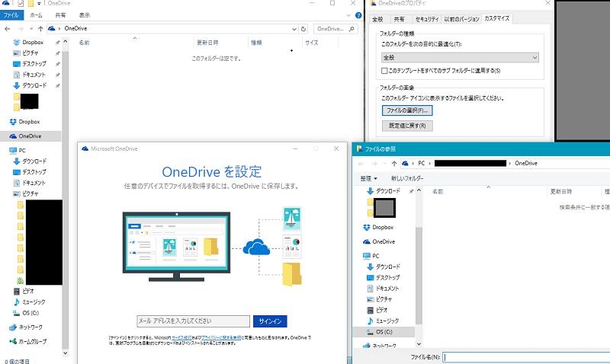Click the Explorer help question mark icon

pyautogui.click(x=358, y=15)
